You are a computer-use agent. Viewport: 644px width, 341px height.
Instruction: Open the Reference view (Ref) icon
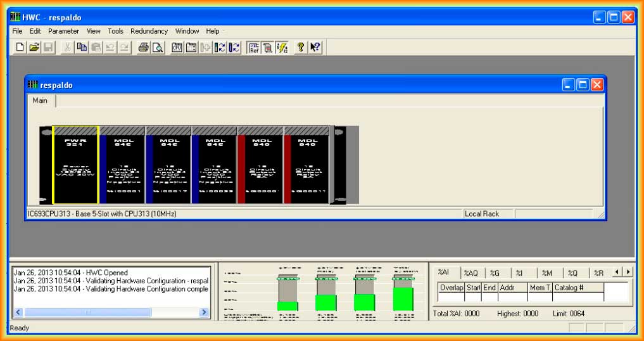click(x=254, y=47)
